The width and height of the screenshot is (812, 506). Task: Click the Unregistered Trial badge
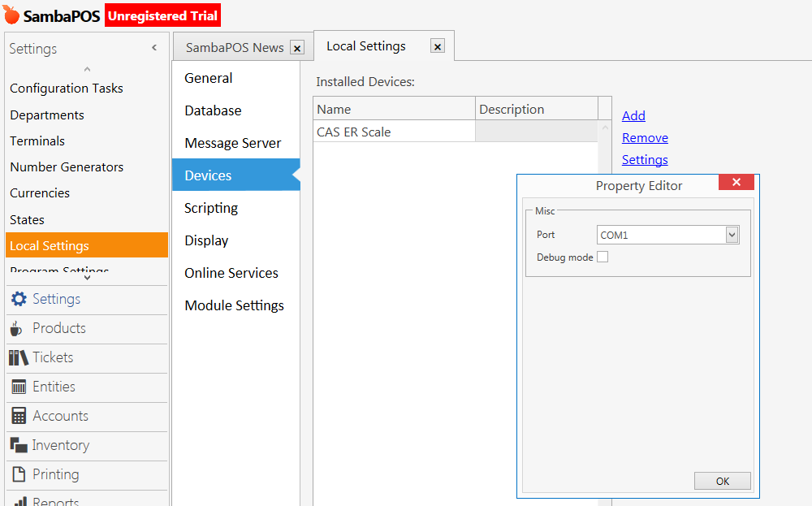click(162, 15)
